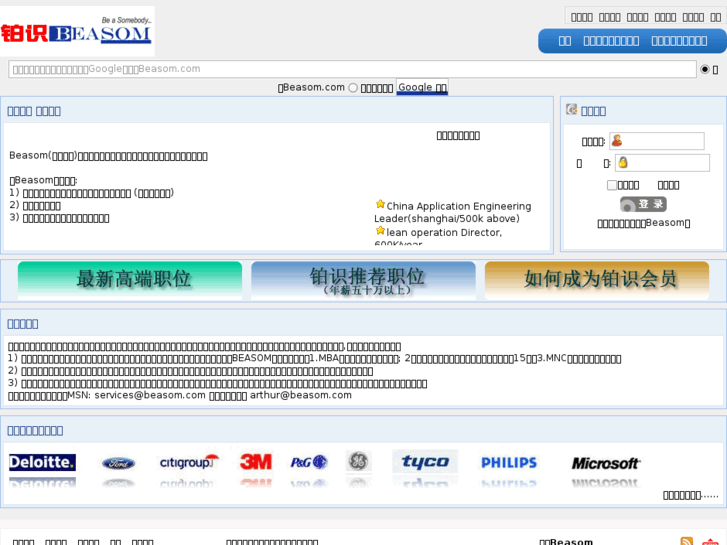The width and height of the screenshot is (727, 545).
Task: Open the 铂识推荐职位 blue banner
Action: point(364,280)
